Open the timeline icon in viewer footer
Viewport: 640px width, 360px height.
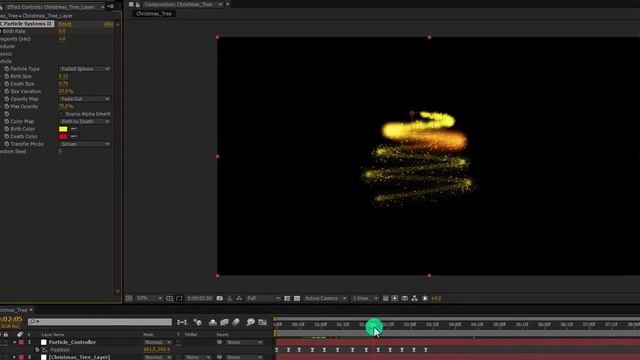pos(404,299)
